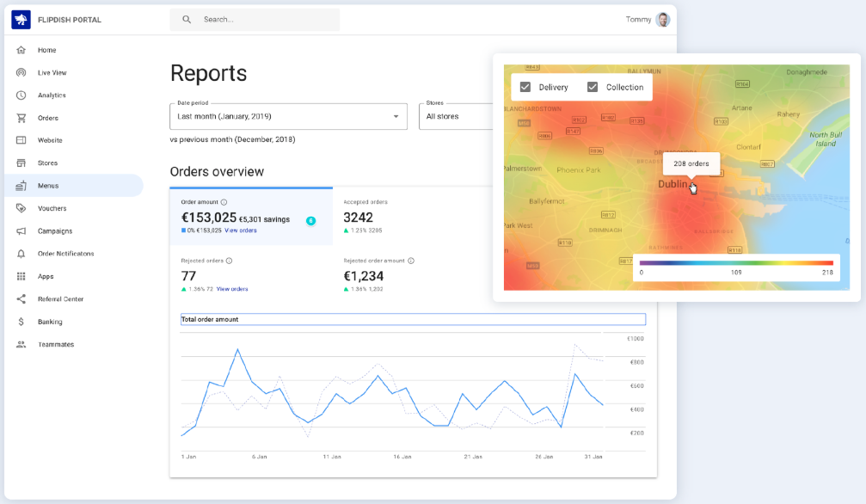Open the Referral Center share icon
This screenshot has width=866, height=504.
click(x=21, y=299)
